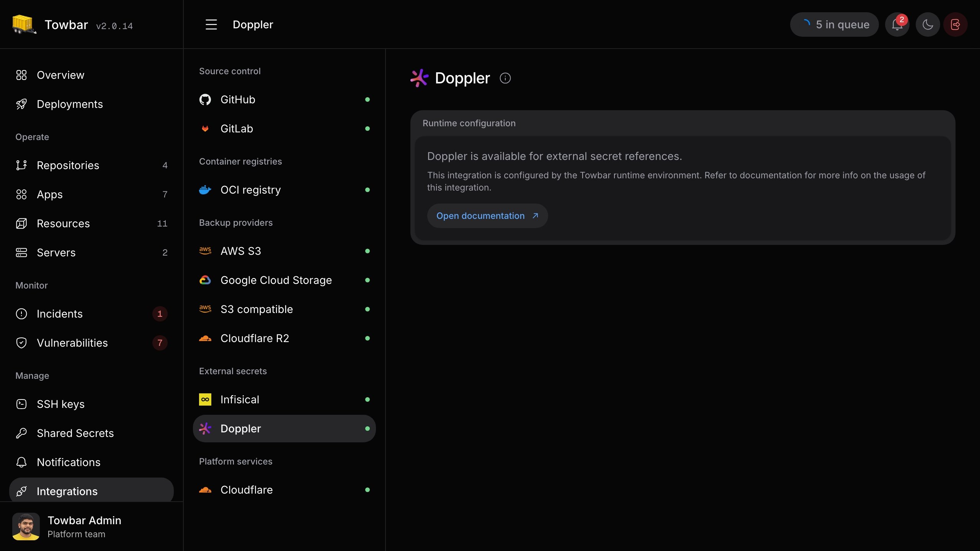The height and width of the screenshot is (551, 980).
Task: Open Deployments page
Action: 91,104
